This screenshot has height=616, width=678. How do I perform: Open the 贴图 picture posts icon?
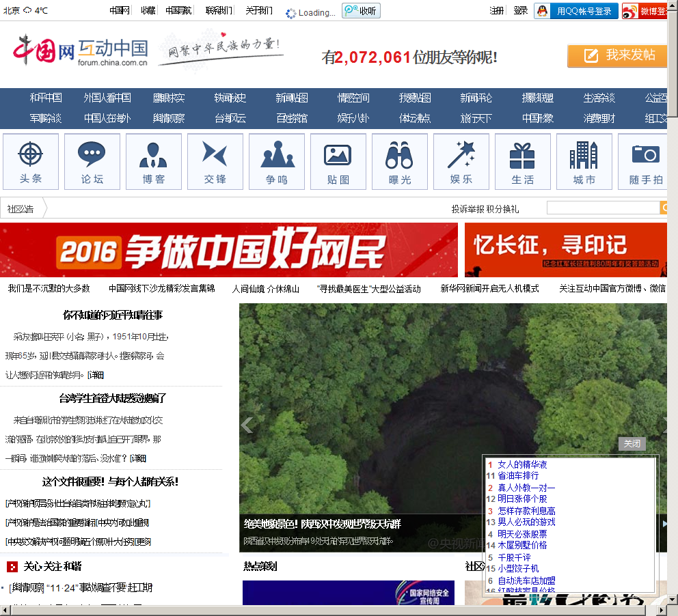pos(338,162)
